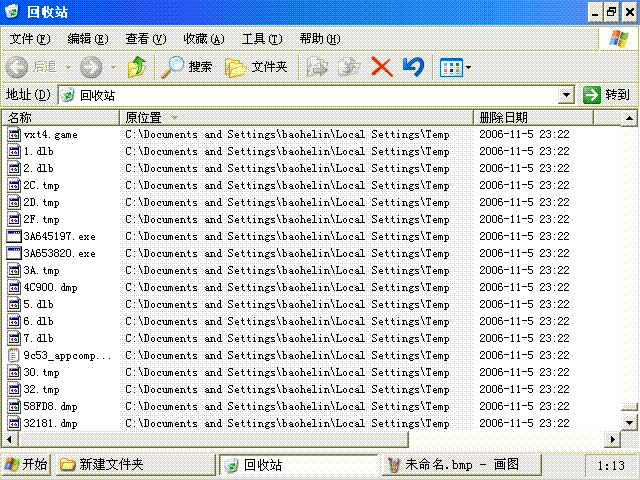Sort by the 原位置 column header
Screen dimensions: 640x480
[296, 118]
